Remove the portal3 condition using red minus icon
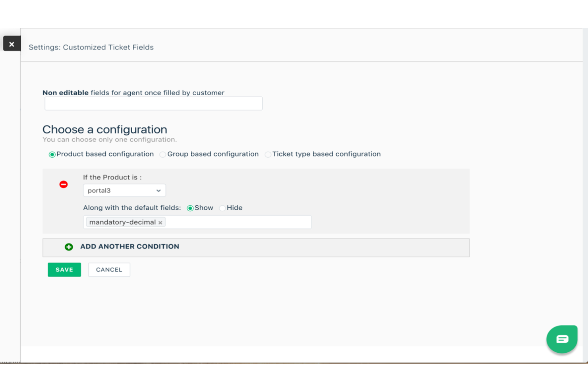 (x=63, y=184)
